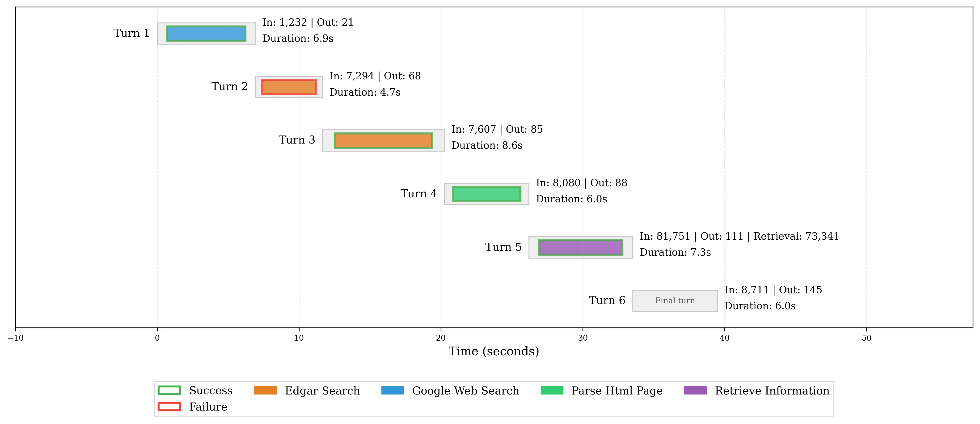This screenshot has width=980, height=424.
Task: Click the blue Google Web Search bar in Turn 1
Action: click(x=206, y=34)
